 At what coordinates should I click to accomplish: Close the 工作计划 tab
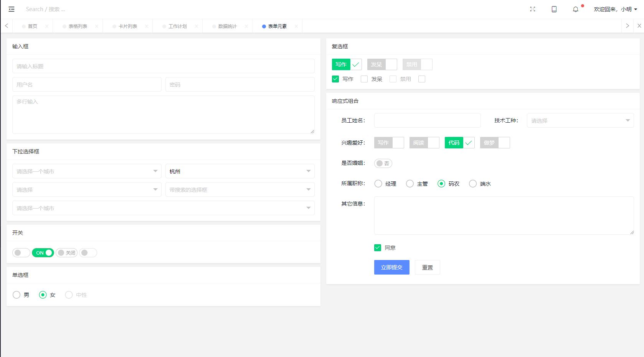pos(197,26)
